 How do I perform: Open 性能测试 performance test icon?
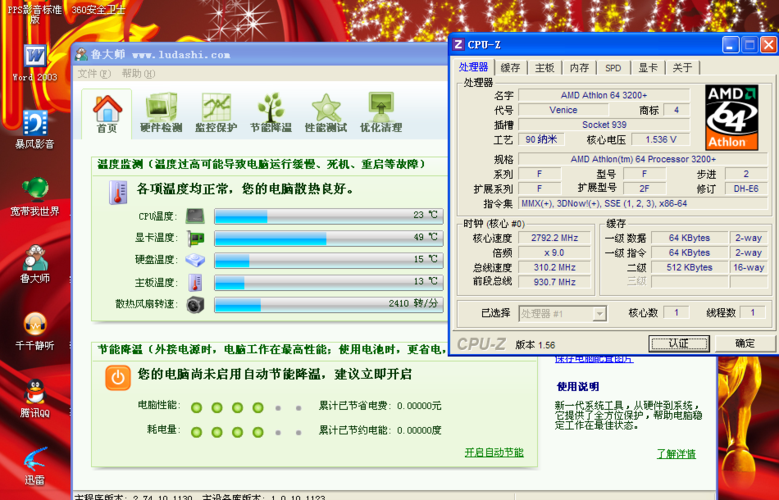coord(326,113)
